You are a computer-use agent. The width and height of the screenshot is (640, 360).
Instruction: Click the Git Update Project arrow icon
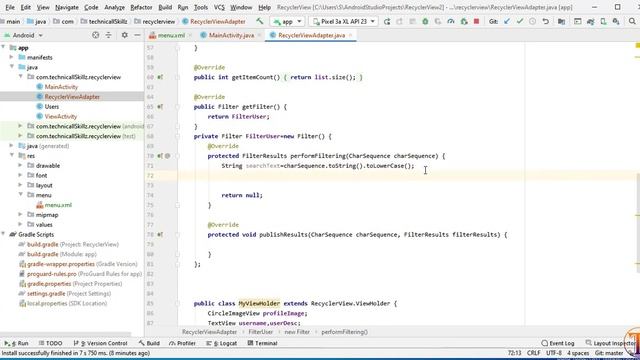(507, 21)
